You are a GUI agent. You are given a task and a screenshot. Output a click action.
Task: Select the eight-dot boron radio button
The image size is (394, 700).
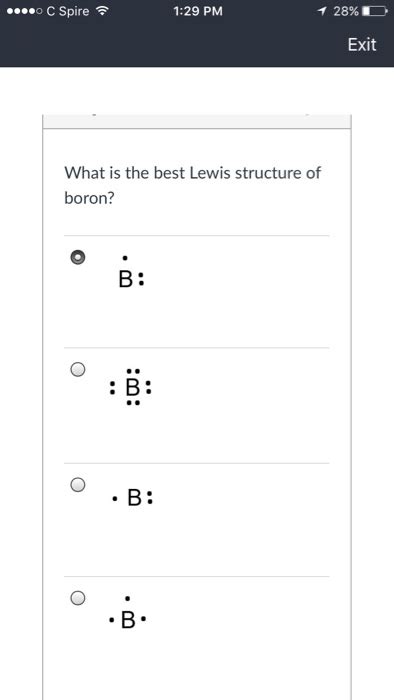78,369
